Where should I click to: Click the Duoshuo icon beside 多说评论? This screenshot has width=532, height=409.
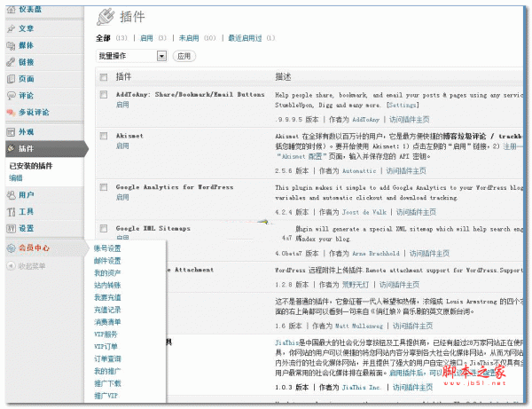coord(12,113)
